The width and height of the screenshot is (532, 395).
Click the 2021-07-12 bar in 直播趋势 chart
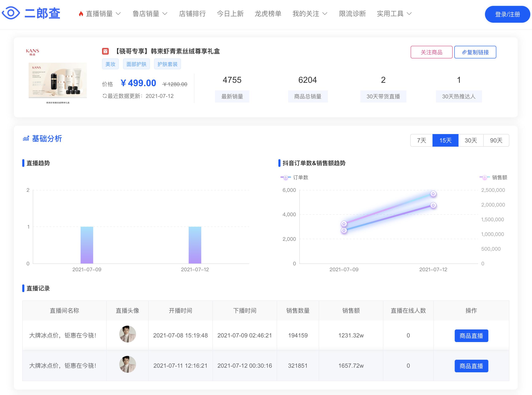click(x=195, y=245)
